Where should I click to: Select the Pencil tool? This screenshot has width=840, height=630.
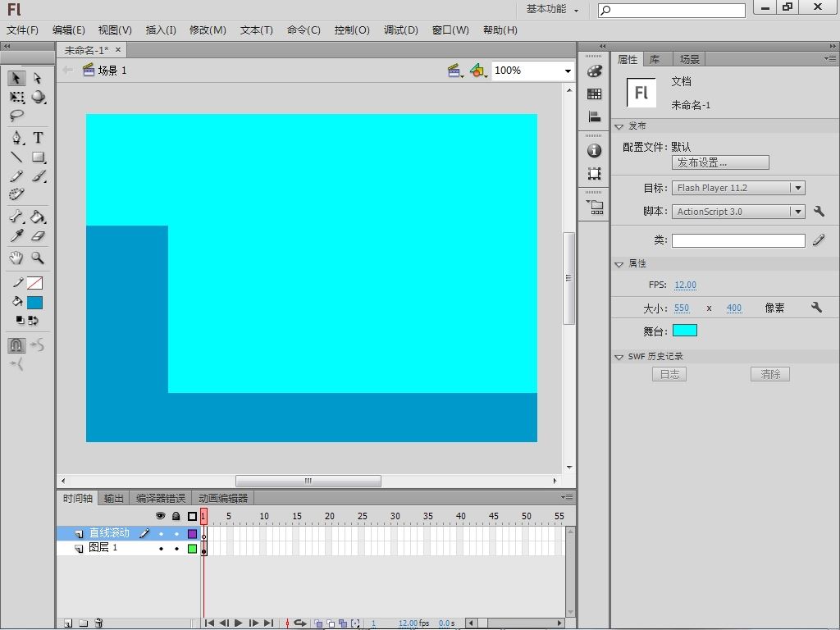pyautogui.click(x=16, y=176)
